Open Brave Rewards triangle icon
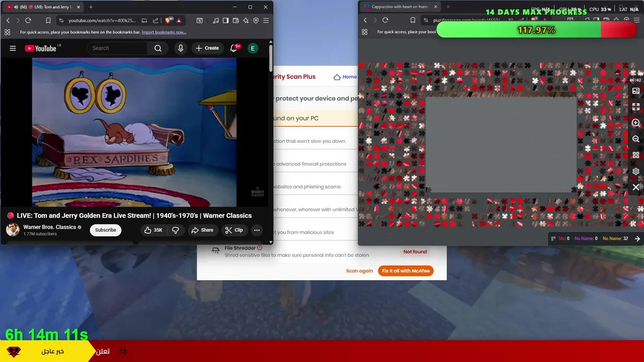The height and width of the screenshot is (362, 644). point(179,21)
